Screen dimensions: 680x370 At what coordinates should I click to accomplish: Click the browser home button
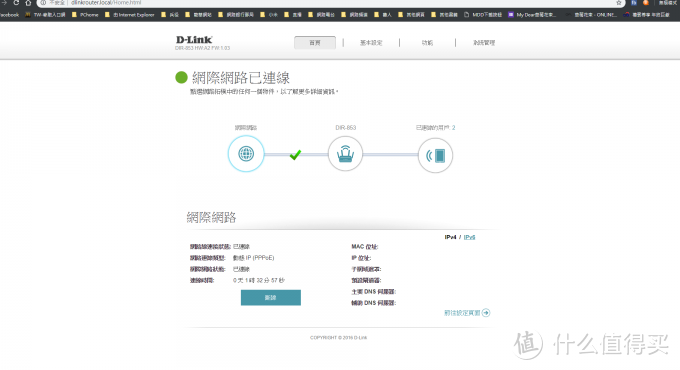pos(28,3)
